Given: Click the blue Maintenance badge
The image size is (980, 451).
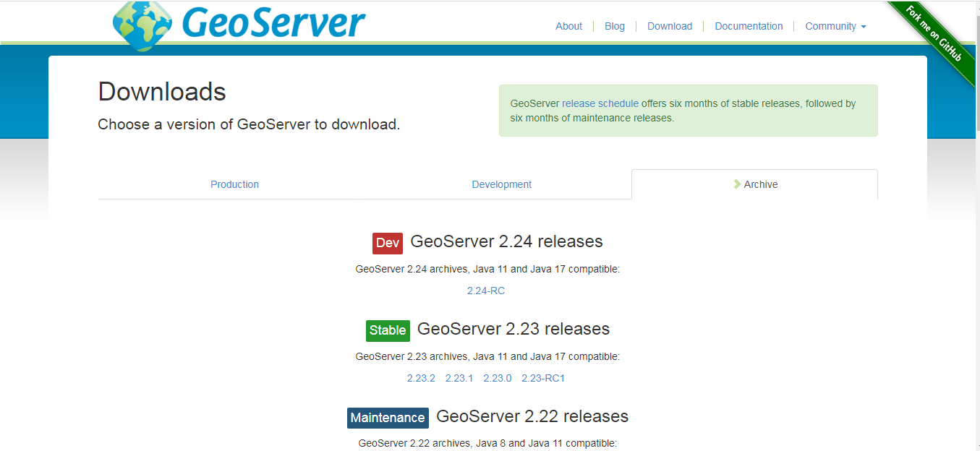Looking at the screenshot, I should (388, 418).
